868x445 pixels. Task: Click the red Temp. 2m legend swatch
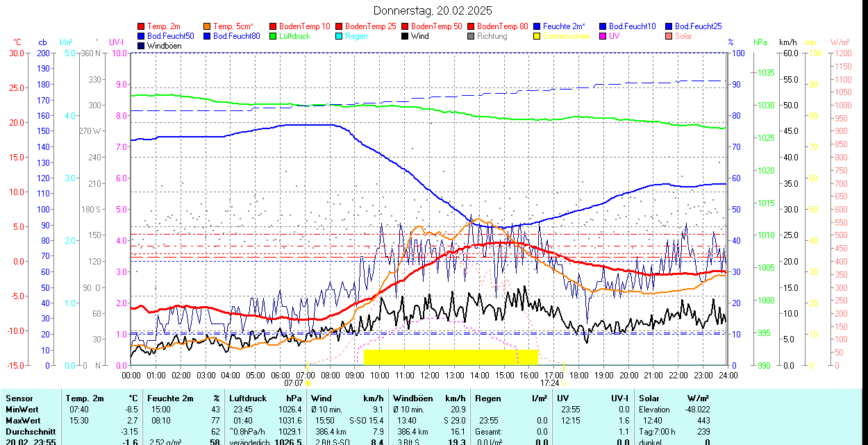[142, 26]
